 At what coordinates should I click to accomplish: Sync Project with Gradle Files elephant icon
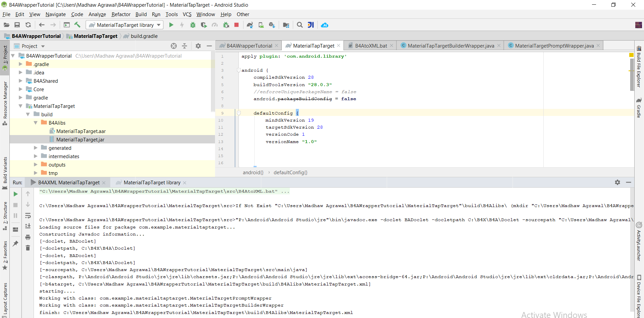(250, 25)
